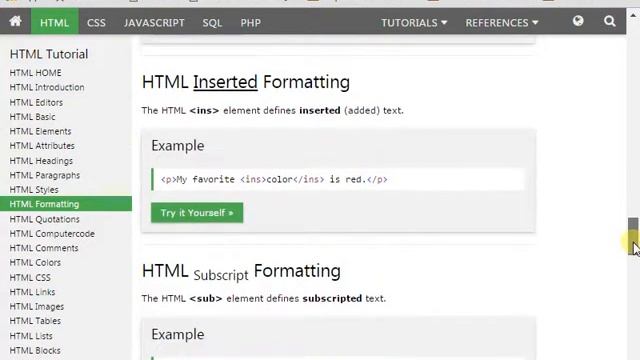Screen dimensions: 640x360
Task: Open the JAVASCRIPT navigation tab
Action: pyautogui.click(x=154, y=23)
